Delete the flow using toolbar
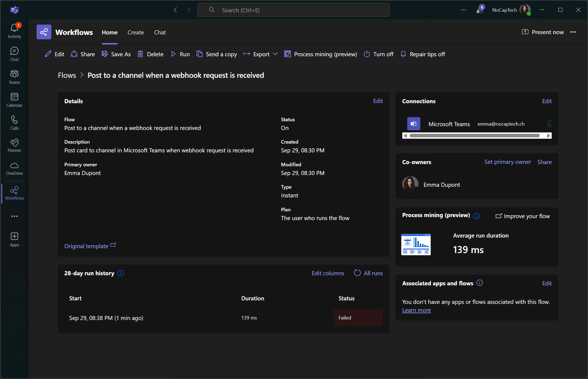The image size is (588, 379). pos(150,54)
